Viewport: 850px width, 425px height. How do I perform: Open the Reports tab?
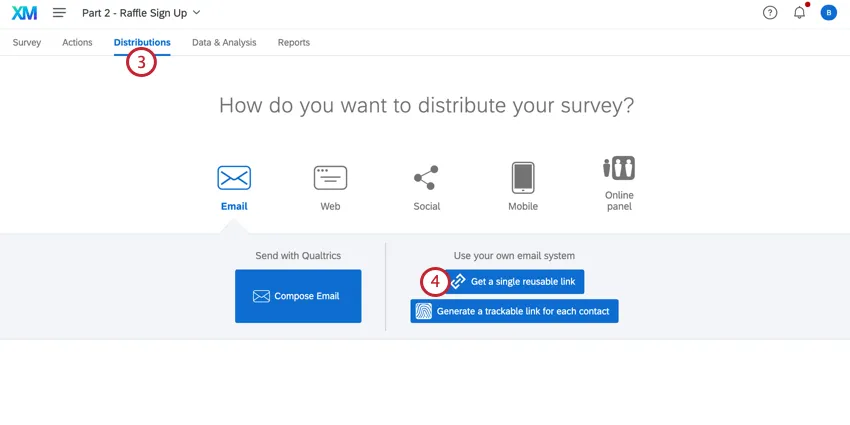294,43
